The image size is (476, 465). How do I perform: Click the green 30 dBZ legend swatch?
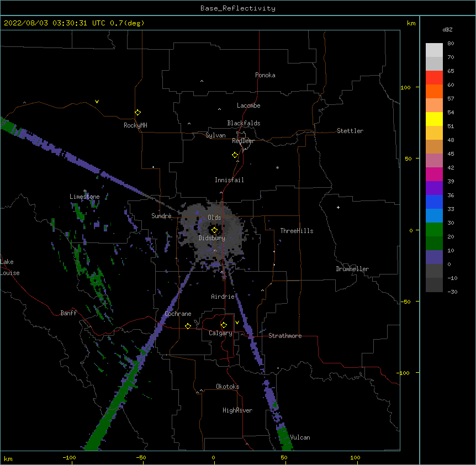[434, 230]
